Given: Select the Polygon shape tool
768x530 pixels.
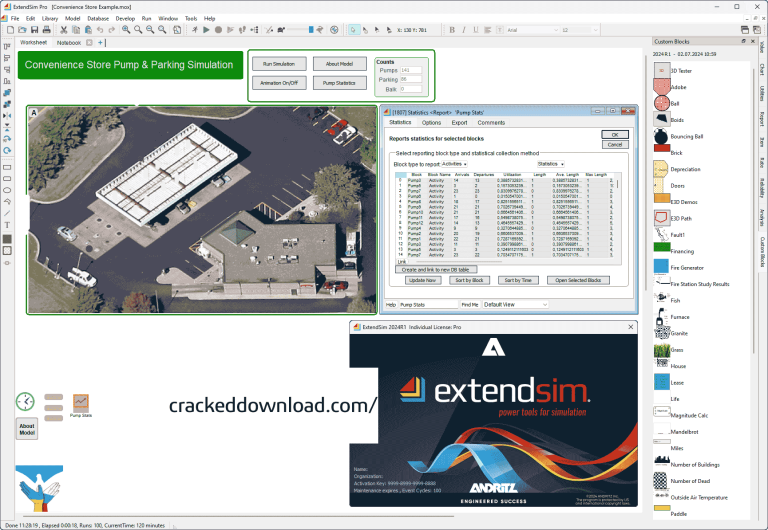Looking at the screenshot, I should (x=7, y=201).
